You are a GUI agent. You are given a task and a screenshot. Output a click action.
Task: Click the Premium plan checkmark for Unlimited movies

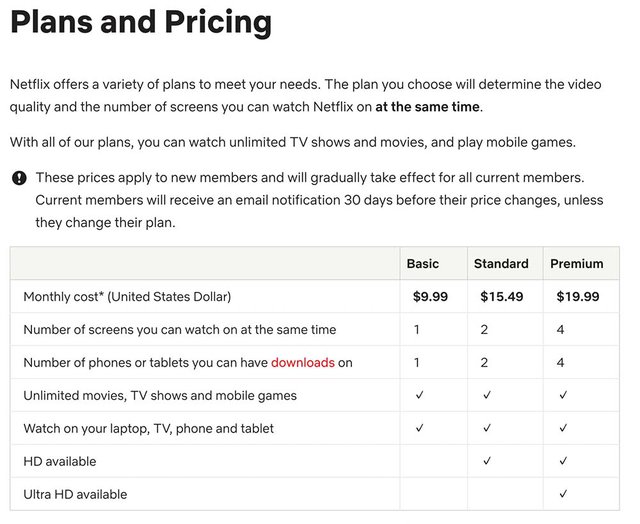564,395
